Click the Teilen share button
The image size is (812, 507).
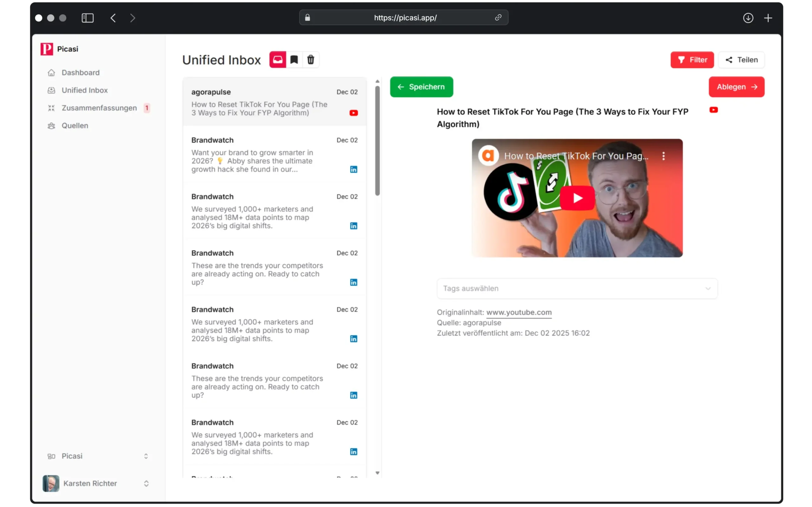click(741, 60)
